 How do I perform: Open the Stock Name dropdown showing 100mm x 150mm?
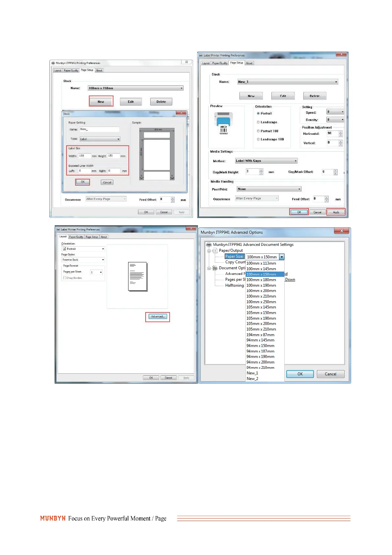pyautogui.click(x=135, y=88)
